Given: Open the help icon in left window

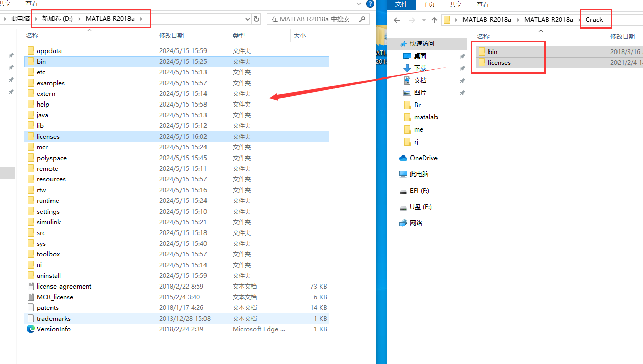Looking at the screenshot, I should (370, 4).
